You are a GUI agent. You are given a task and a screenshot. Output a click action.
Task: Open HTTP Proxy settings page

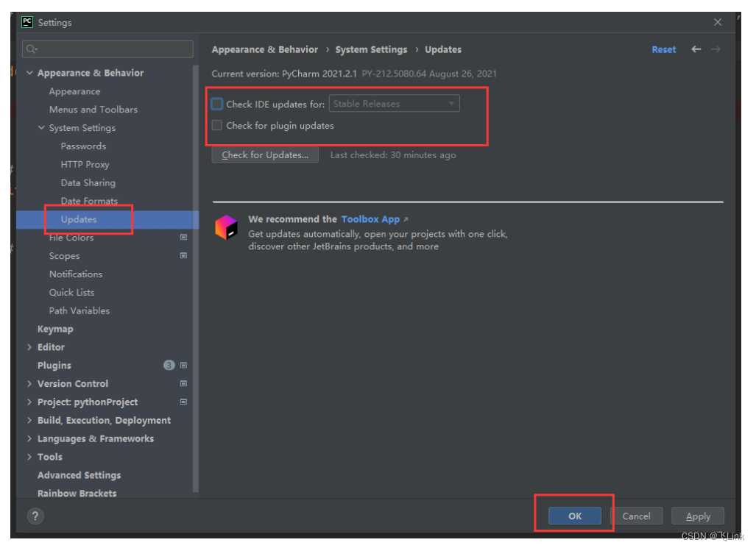(x=85, y=164)
